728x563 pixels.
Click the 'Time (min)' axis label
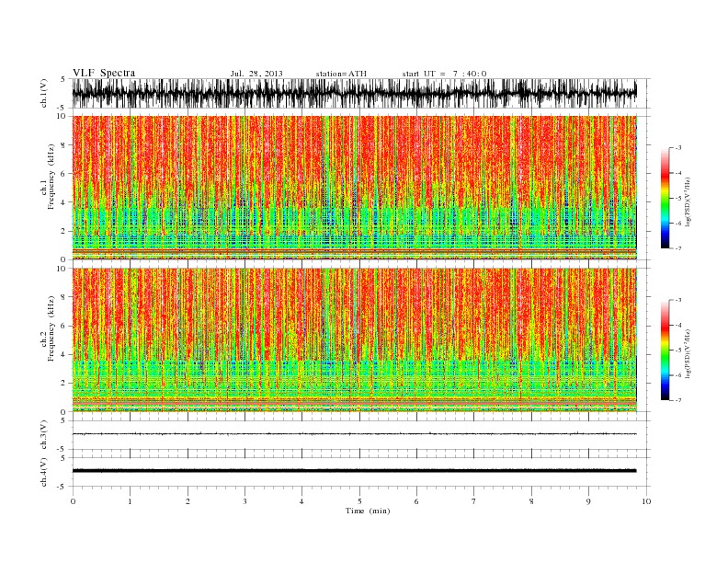tap(368, 511)
